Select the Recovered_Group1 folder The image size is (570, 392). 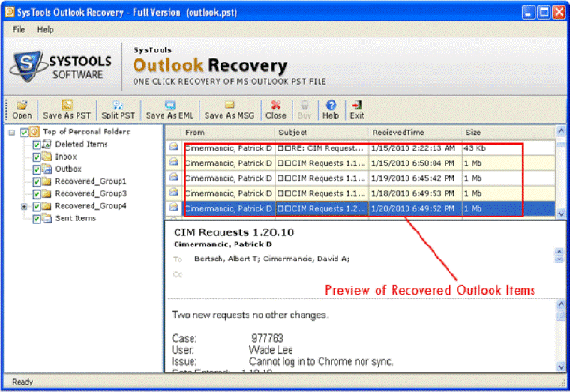coord(90,181)
